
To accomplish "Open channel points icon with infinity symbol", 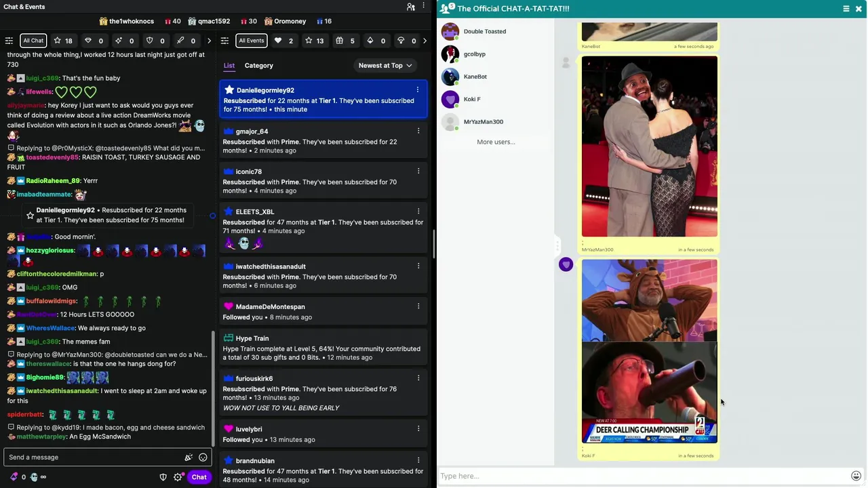I will click(x=39, y=477).
